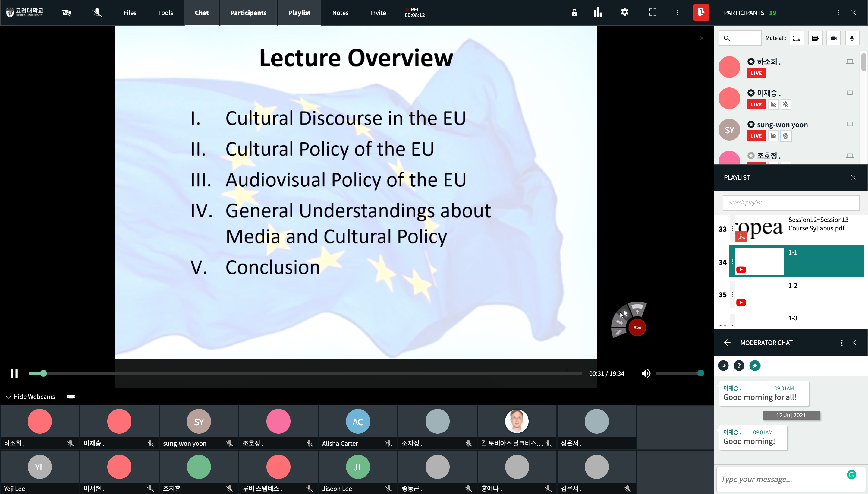
Task: Click the lock room icon
Action: [x=574, y=13]
